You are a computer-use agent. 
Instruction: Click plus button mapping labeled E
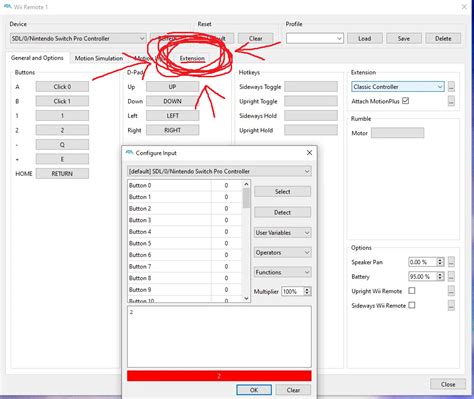(x=62, y=159)
